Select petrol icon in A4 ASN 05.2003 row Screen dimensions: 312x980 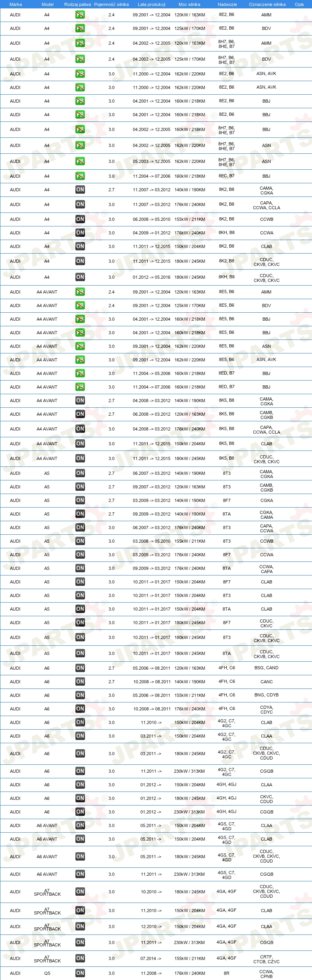[x=80, y=161]
